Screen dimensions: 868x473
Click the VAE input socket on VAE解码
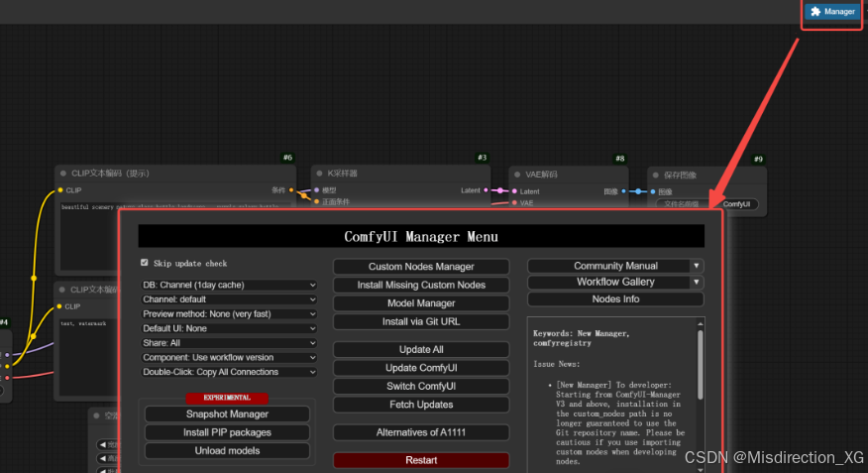coord(515,202)
